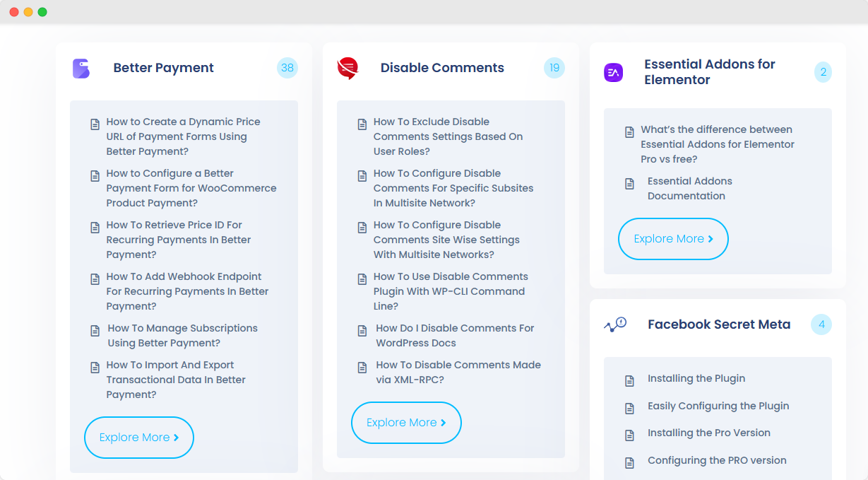Open How To Retrieve Price ID article

point(179,240)
